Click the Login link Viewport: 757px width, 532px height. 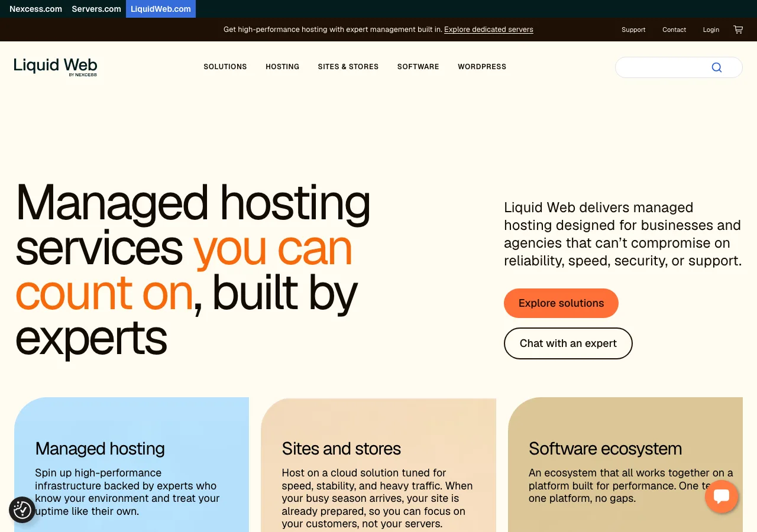tap(711, 30)
